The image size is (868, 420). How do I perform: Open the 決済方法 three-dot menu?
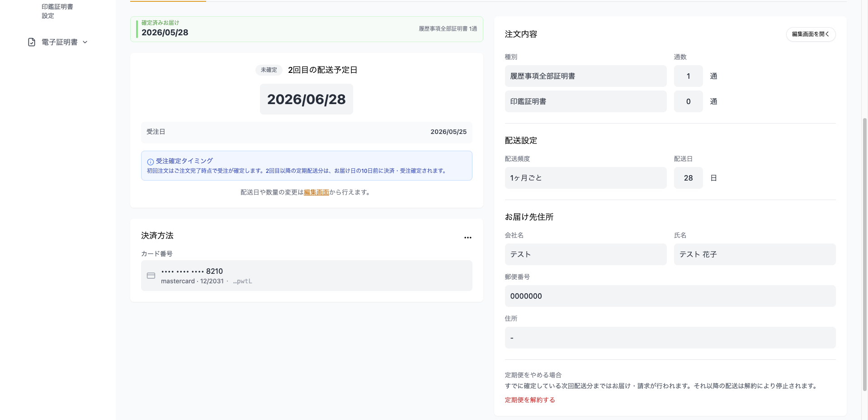tap(467, 237)
